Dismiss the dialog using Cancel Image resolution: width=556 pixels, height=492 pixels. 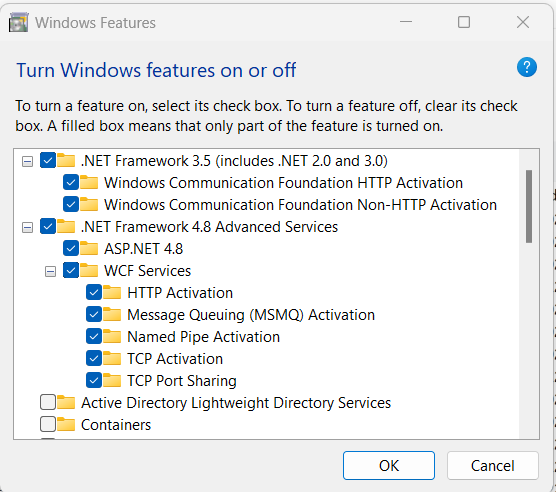coord(493,465)
